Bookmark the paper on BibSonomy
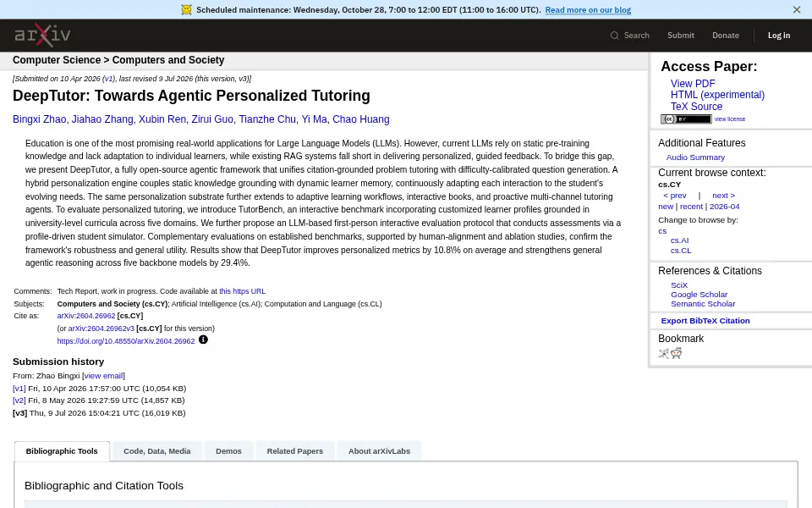This screenshot has width=812, height=508. [x=663, y=354]
